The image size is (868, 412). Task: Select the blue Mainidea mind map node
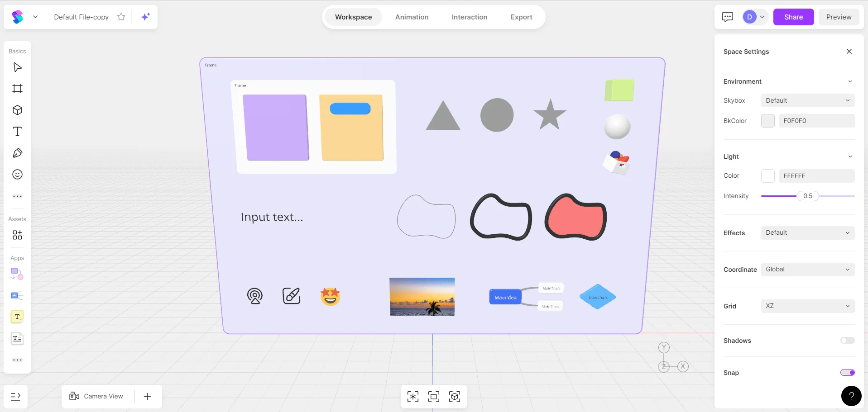point(505,297)
